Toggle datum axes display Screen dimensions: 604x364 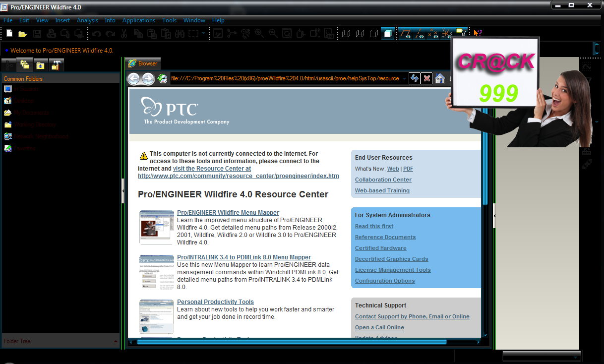[420, 34]
